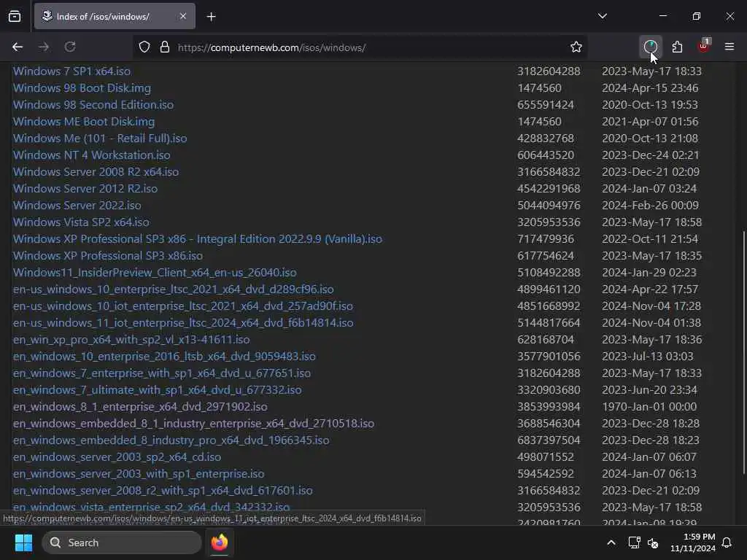Screen dimensions: 747x560
Task: Click the forward navigation arrow
Action: (44, 47)
